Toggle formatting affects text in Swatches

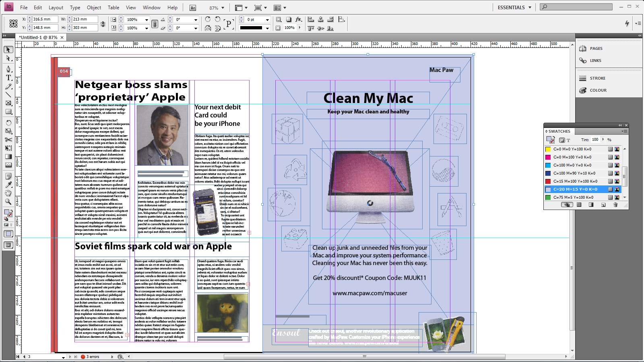568,140
